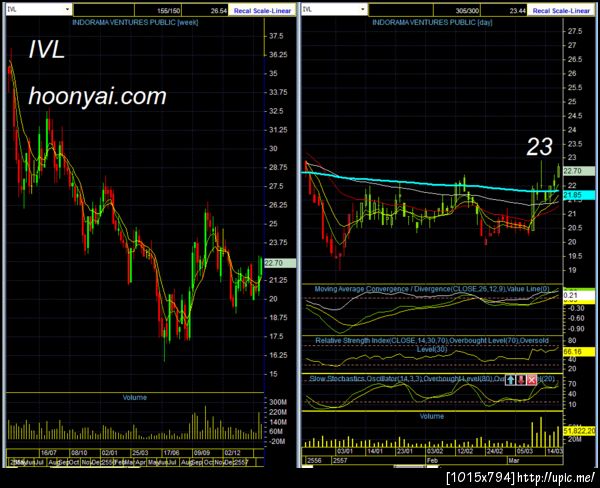Select the Moving Average Convergence / Divergence indicator title
The image size is (600, 488).
(432, 289)
